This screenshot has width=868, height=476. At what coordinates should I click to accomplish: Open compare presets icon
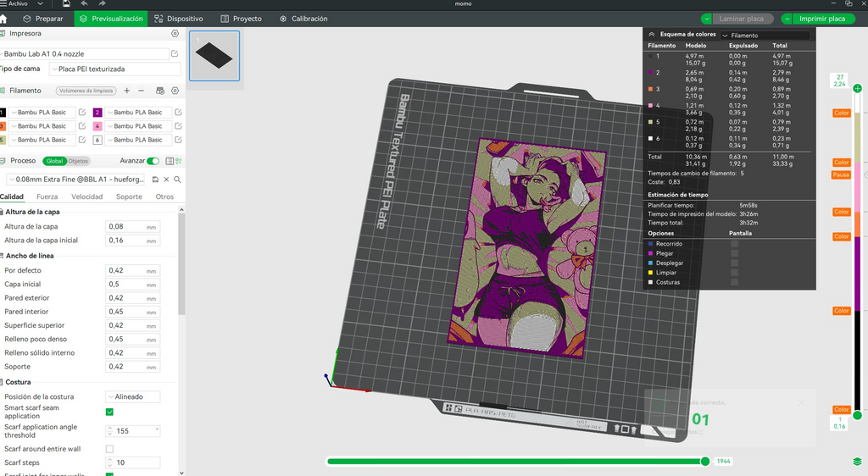[178, 161]
